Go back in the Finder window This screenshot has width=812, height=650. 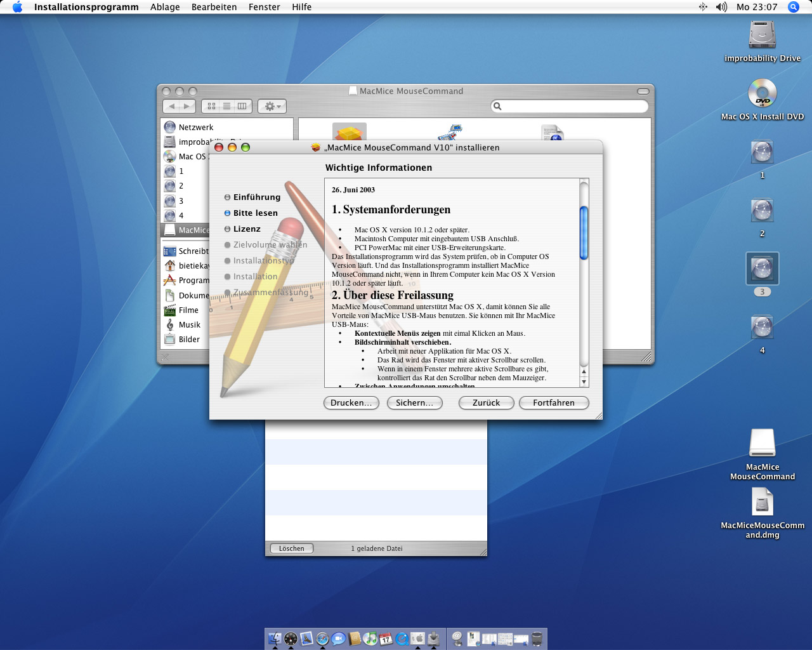pos(171,107)
